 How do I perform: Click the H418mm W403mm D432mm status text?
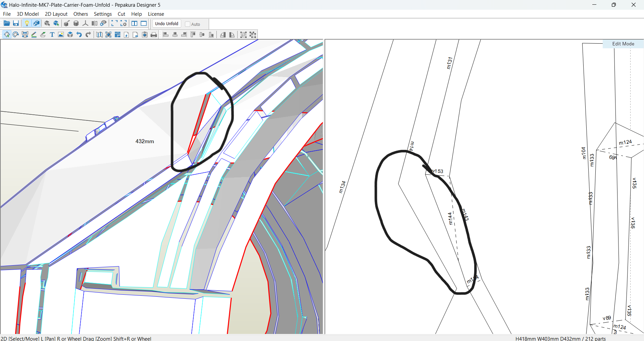pyautogui.click(x=548, y=339)
